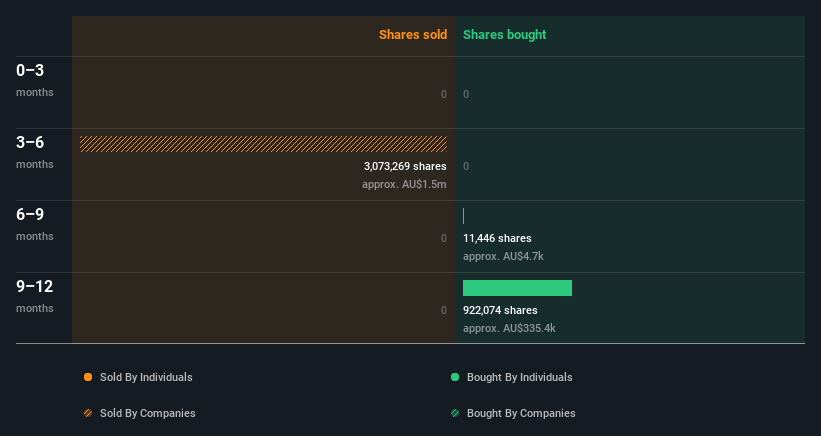
Task: Click the '6–9' months row label
Action: (30, 214)
